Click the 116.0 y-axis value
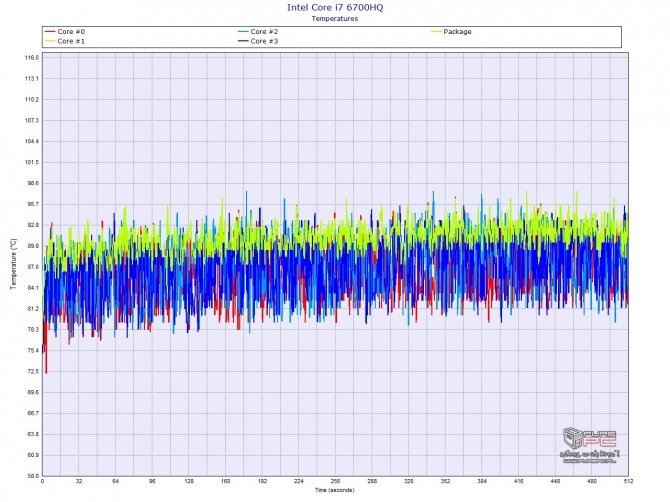Image resolution: width=670 pixels, height=502 pixels. (x=32, y=58)
